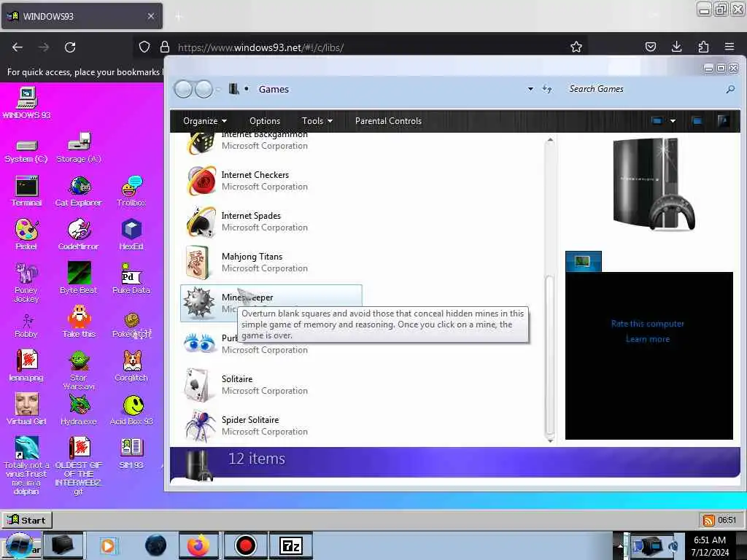The height and width of the screenshot is (560, 747).
Task: Select Minesweeper mine icon
Action: 200,303
